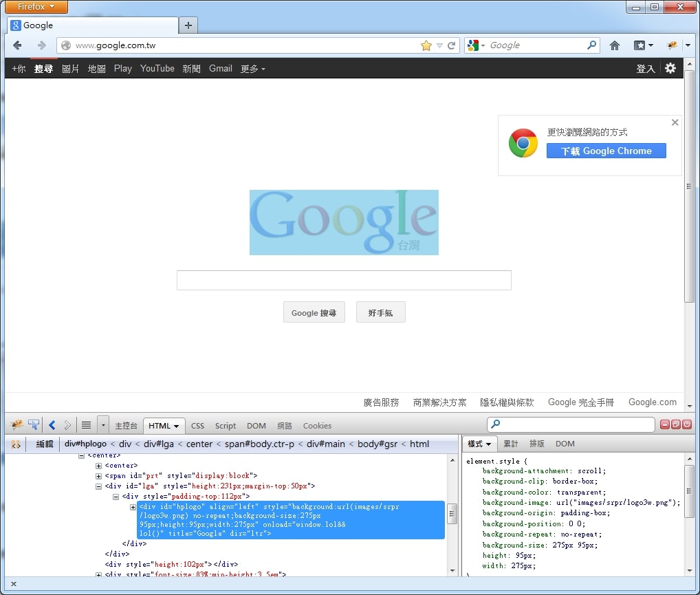Image resolution: width=700 pixels, height=595 pixels.
Task: Minimize Firebug with red minus icon
Action: [665, 424]
